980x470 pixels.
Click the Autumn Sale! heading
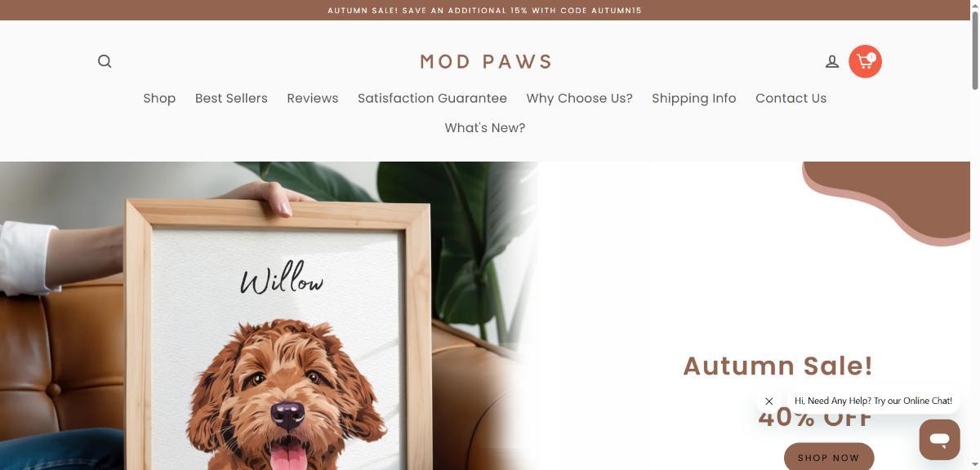point(777,366)
